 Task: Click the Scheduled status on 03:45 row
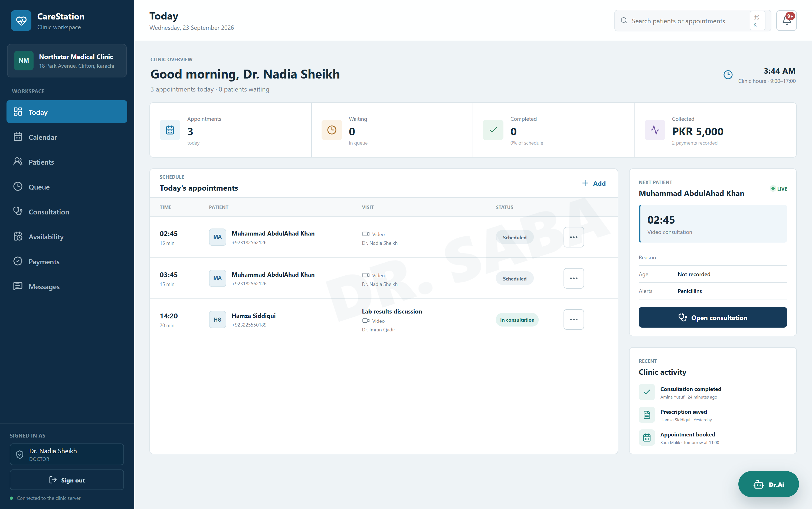pos(515,279)
